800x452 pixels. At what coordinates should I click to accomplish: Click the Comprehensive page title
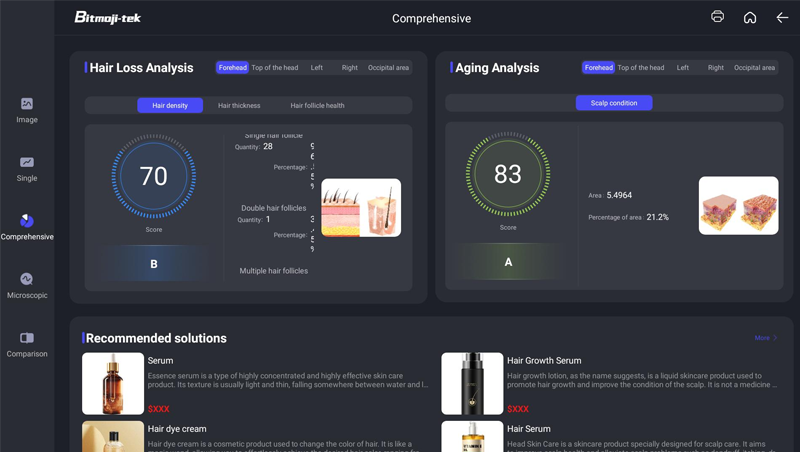click(x=432, y=18)
